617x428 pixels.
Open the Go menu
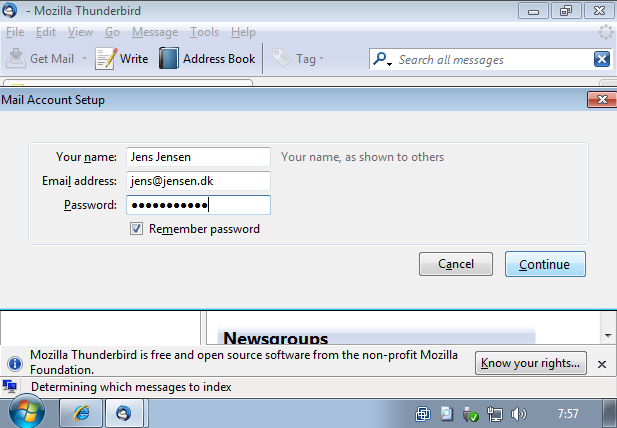pyautogui.click(x=112, y=32)
